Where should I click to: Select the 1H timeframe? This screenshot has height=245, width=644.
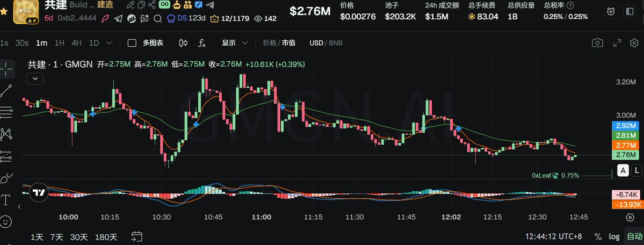pyautogui.click(x=60, y=43)
